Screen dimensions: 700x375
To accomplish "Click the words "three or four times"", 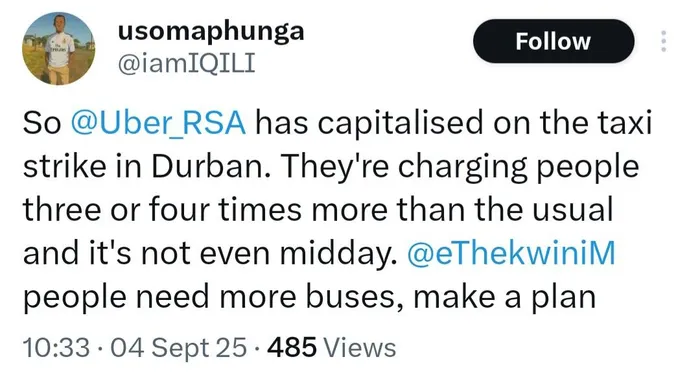I will [162, 210].
